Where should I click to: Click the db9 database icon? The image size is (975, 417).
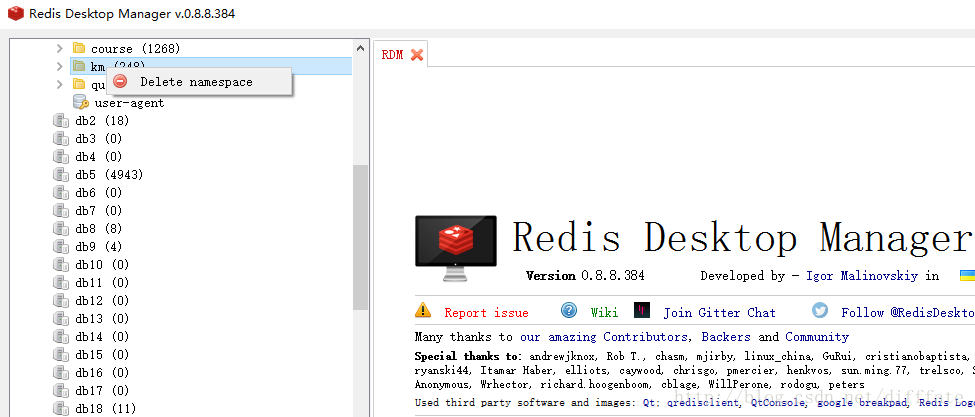click(61, 247)
